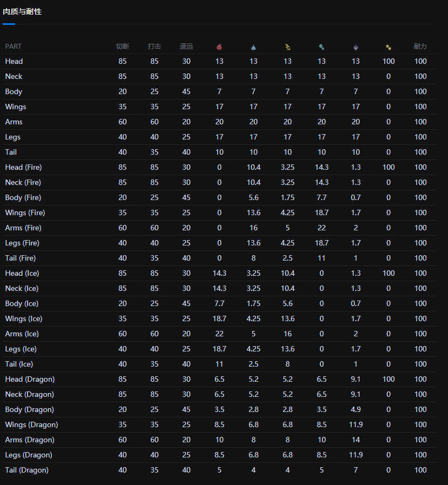Click the water drop element icon header
Viewport: 448px width, 485px height.
point(253,47)
